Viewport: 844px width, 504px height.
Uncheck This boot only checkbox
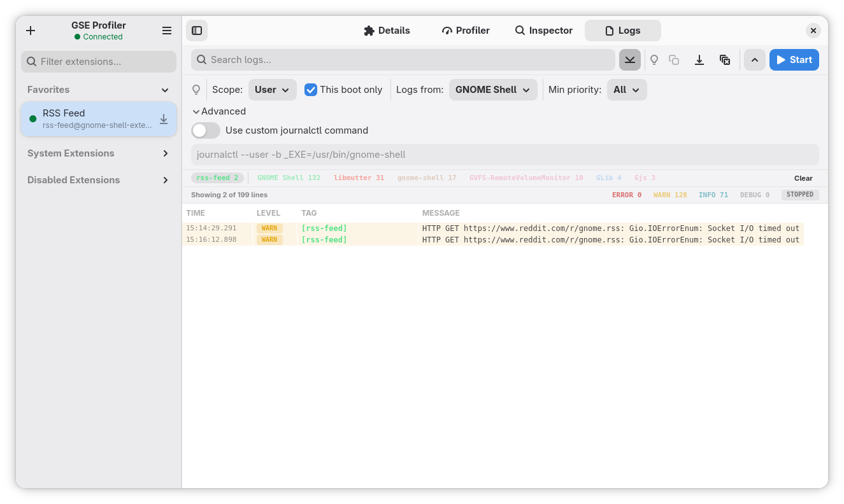[x=311, y=90]
